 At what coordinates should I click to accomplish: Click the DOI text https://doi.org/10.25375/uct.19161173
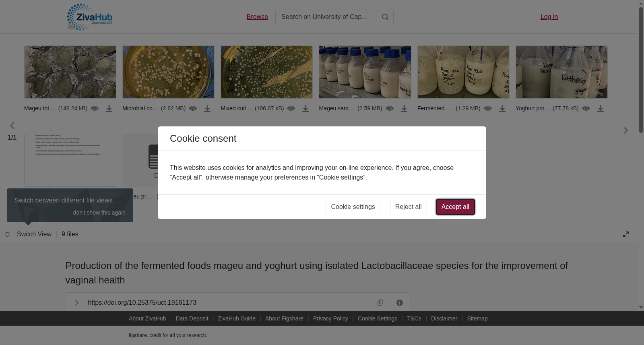(142, 303)
